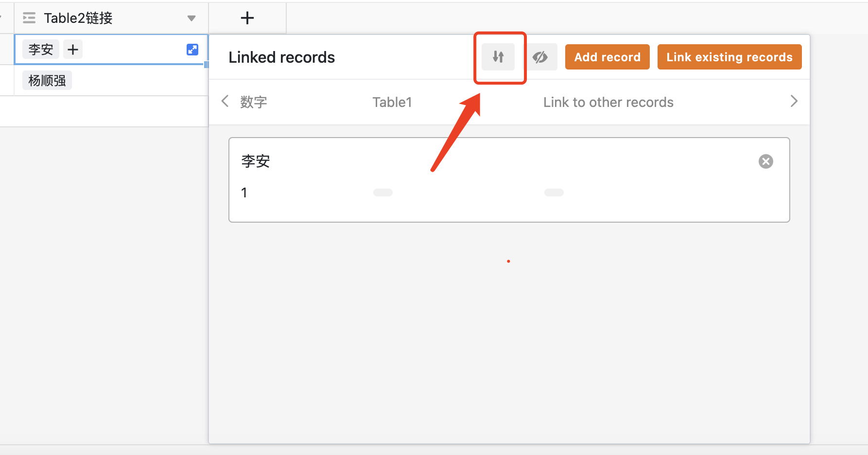Screen dimensions: 868x455
Task: Go to previous fields with left chevron
Action: (x=225, y=101)
